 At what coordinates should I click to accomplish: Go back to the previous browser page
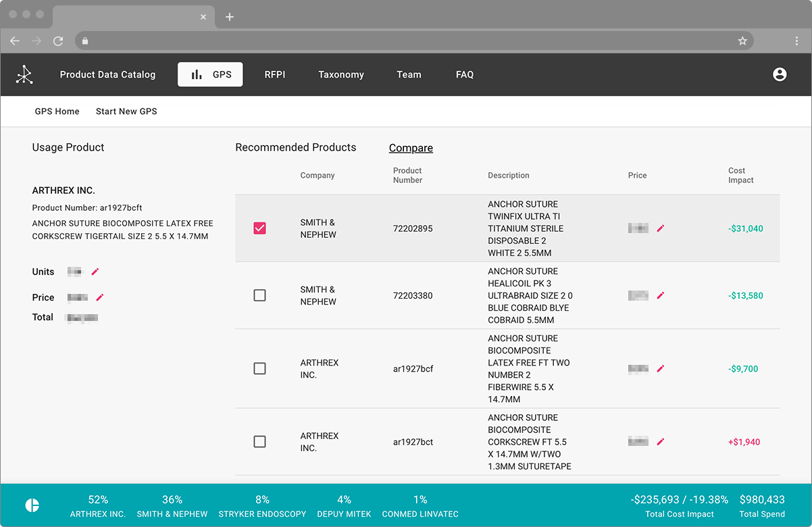coord(15,41)
